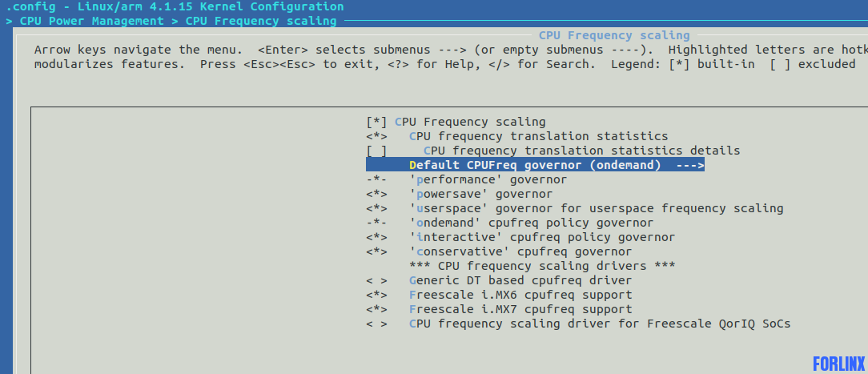Image resolution: width=868 pixels, height=374 pixels.
Task: Toggle Freescale i.MX6 cpufreq support
Action: 376,295
